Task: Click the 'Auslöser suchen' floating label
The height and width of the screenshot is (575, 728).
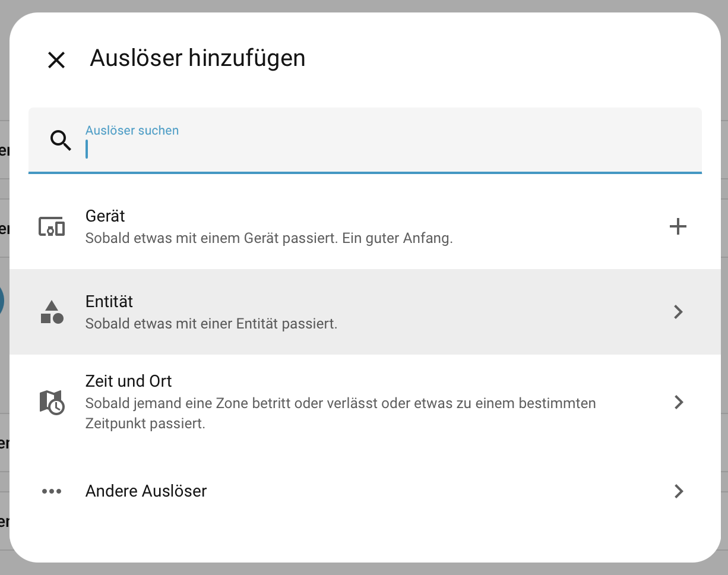Action: [132, 131]
